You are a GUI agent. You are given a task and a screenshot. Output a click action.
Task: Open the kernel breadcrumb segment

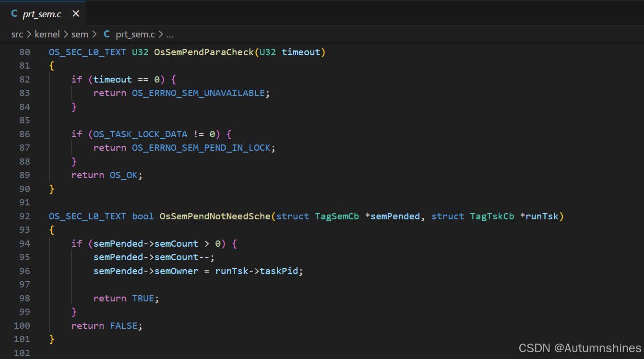tap(47, 34)
